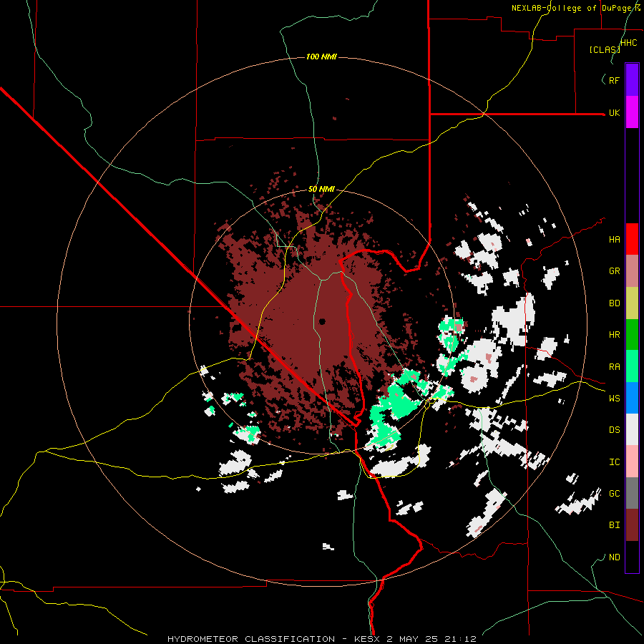Click the HHC product code label
This screenshot has height=644, width=644.
pos(629,43)
